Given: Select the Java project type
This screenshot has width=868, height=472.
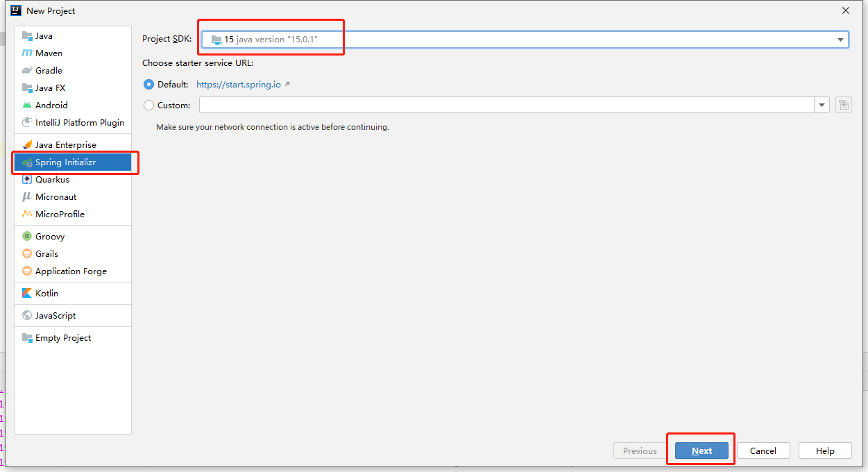Looking at the screenshot, I should pos(73,36).
